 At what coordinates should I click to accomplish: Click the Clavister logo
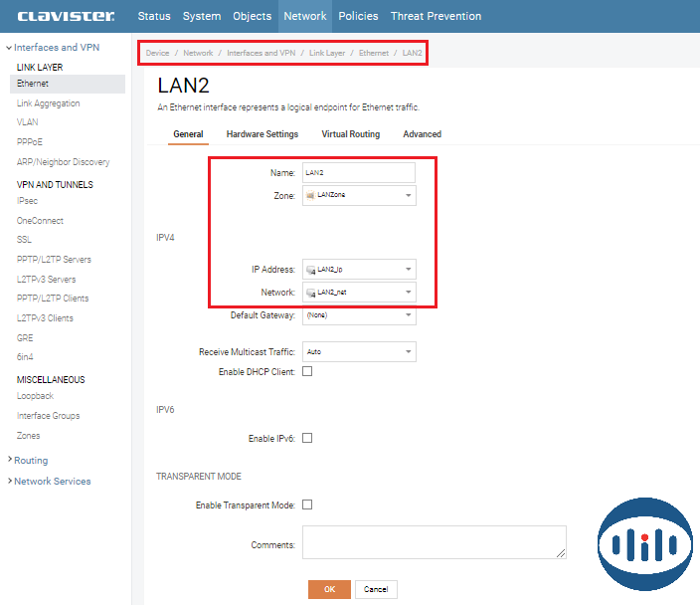[65, 16]
